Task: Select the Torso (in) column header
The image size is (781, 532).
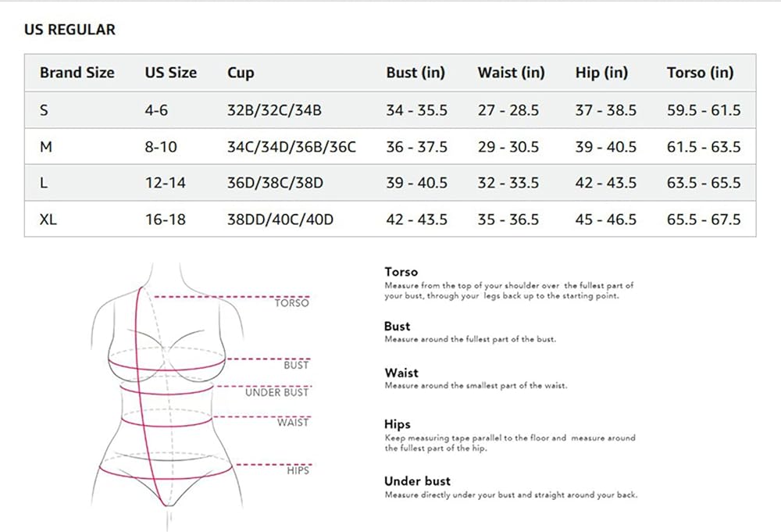Action: tap(700, 73)
